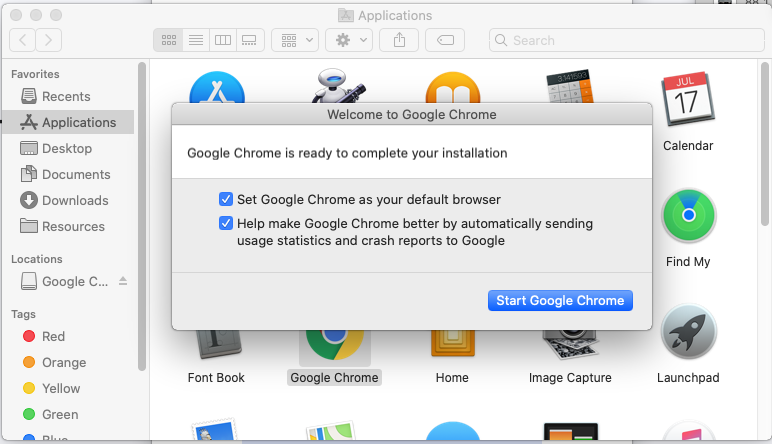
Task: Select the Launchpad app icon
Action: tap(689, 332)
